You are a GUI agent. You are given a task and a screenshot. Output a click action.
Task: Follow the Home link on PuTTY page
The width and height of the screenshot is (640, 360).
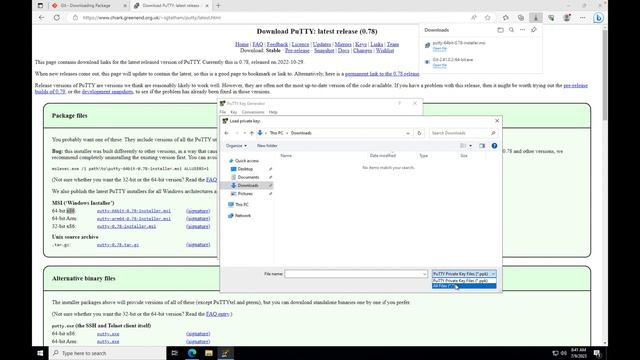(242, 44)
